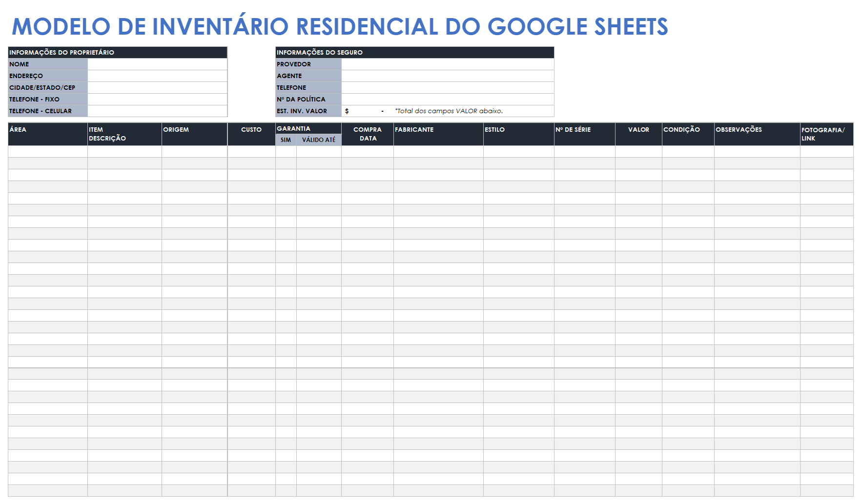Viewport: 862px width, 504px height.
Task: Click first empty cell under ÁREA
Action: coord(48,151)
